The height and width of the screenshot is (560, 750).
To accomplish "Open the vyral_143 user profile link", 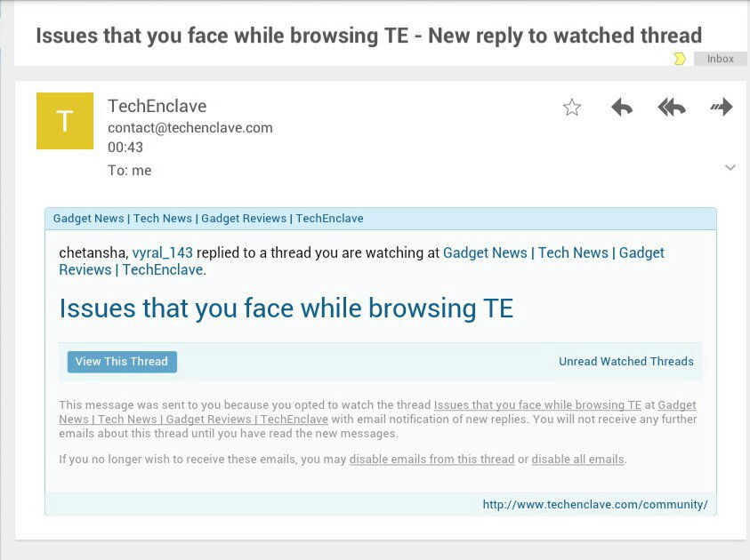I will [163, 252].
